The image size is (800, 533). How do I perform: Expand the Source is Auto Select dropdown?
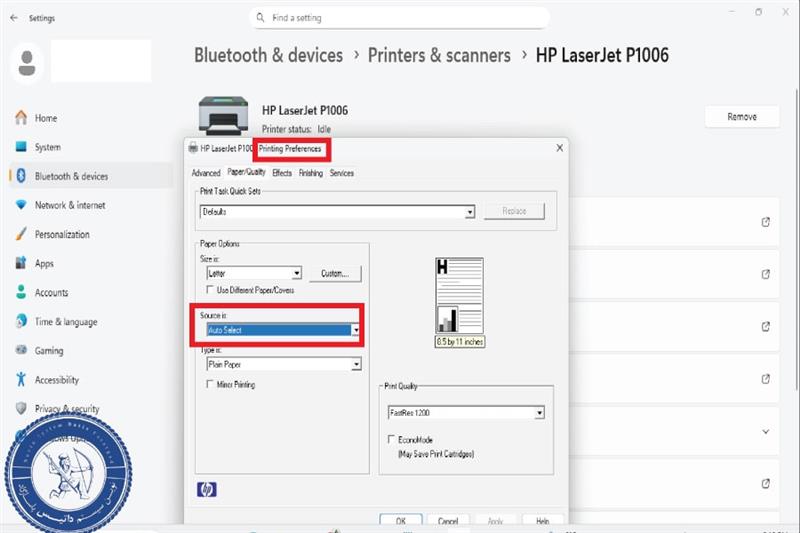354,330
